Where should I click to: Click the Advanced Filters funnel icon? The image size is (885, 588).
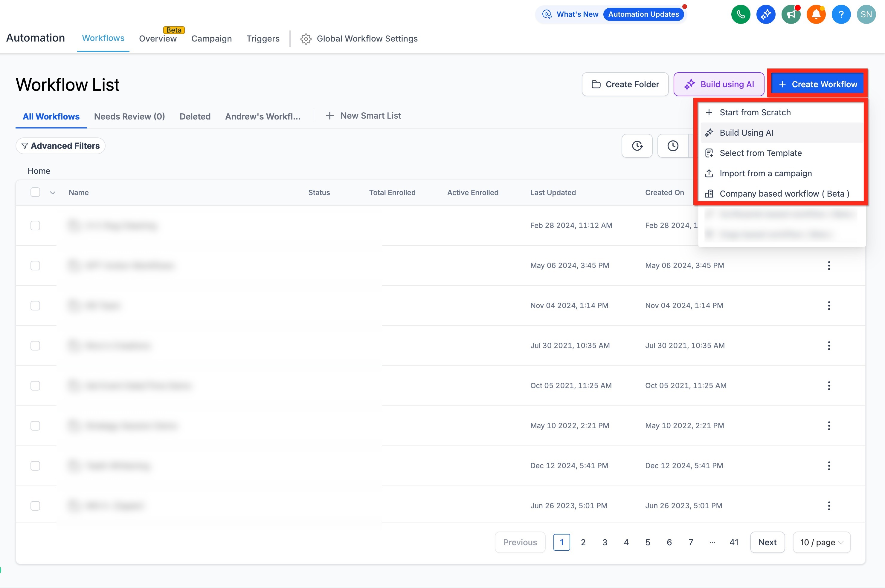tap(25, 146)
